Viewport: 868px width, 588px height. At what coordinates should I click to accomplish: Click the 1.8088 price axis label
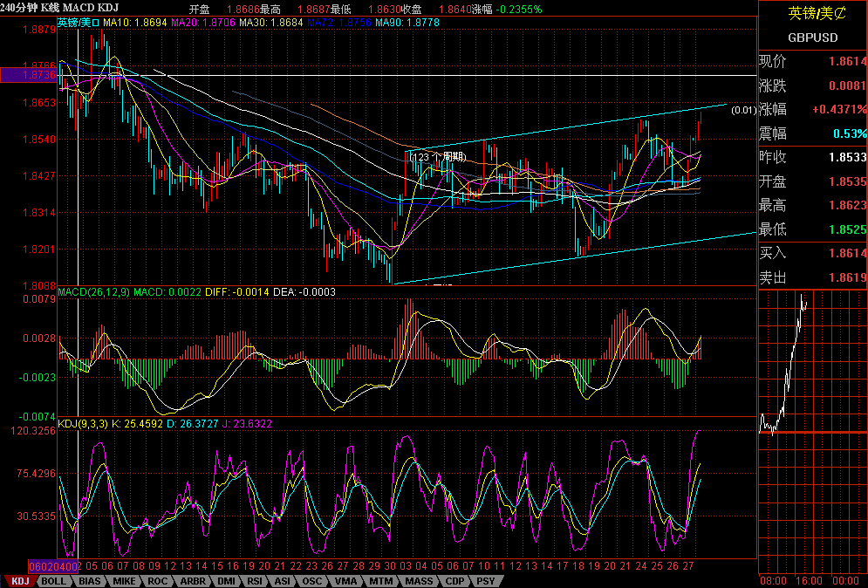coord(38,285)
